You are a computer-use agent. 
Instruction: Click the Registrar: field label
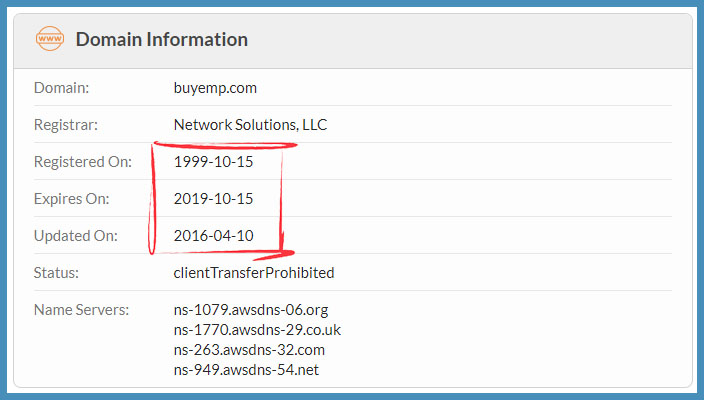(x=66, y=125)
